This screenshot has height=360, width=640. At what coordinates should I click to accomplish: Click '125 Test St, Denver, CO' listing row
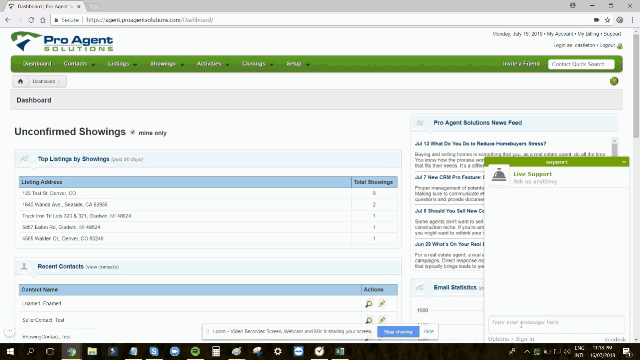pyautogui.click(x=208, y=193)
